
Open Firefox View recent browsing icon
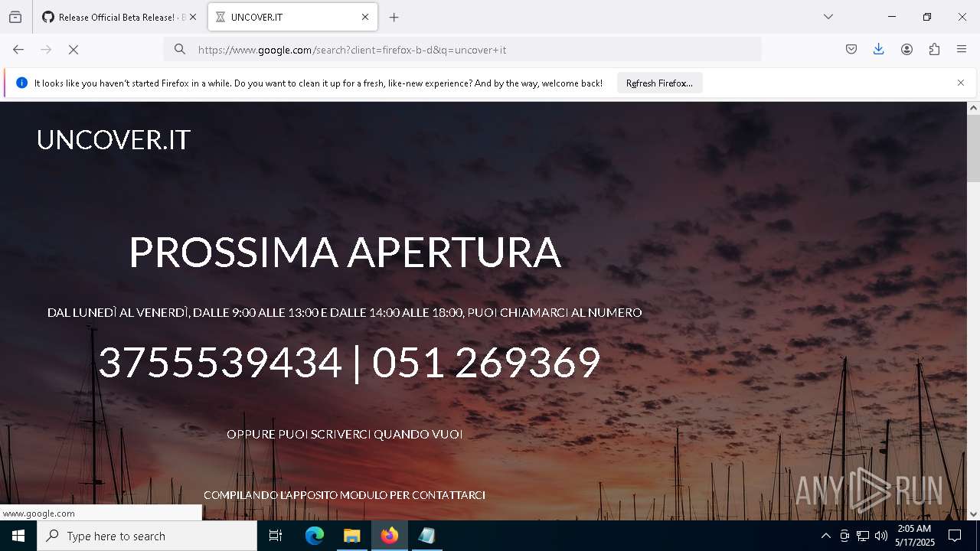pos(15,17)
